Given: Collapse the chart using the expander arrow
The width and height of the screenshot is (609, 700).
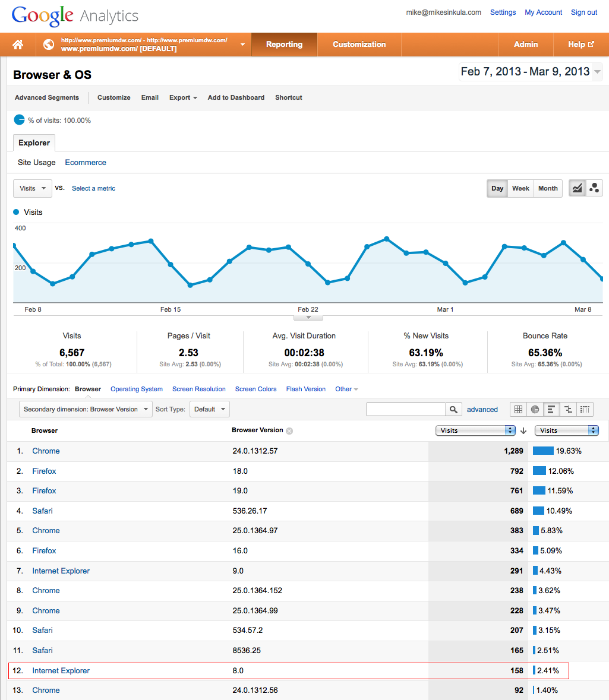Looking at the screenshot, I should click(x=308, y=318).
